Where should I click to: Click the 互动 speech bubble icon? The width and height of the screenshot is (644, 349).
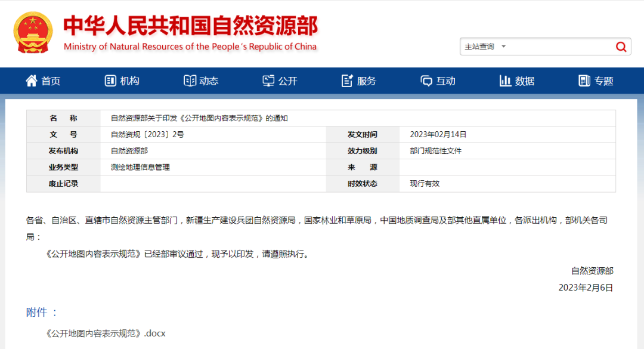click(x=425, y=81)
